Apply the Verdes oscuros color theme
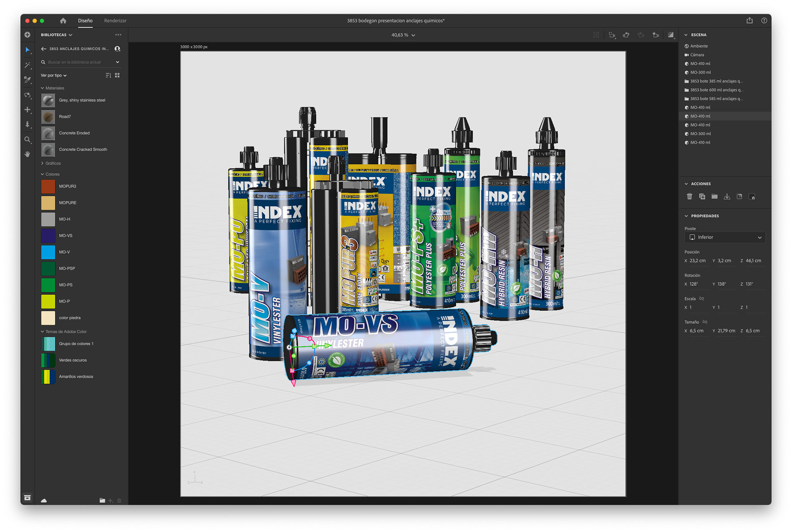This screenshot has width=792, height=532. [x=48, y=360]
